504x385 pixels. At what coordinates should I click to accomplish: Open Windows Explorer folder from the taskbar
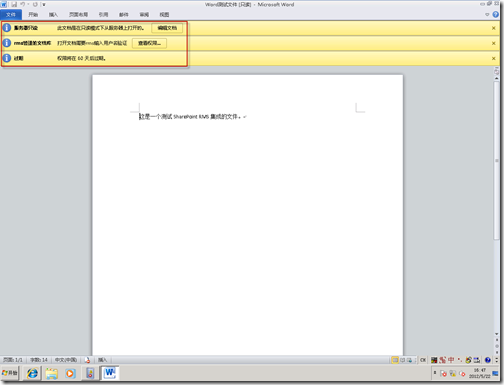(x=52, y=373)
